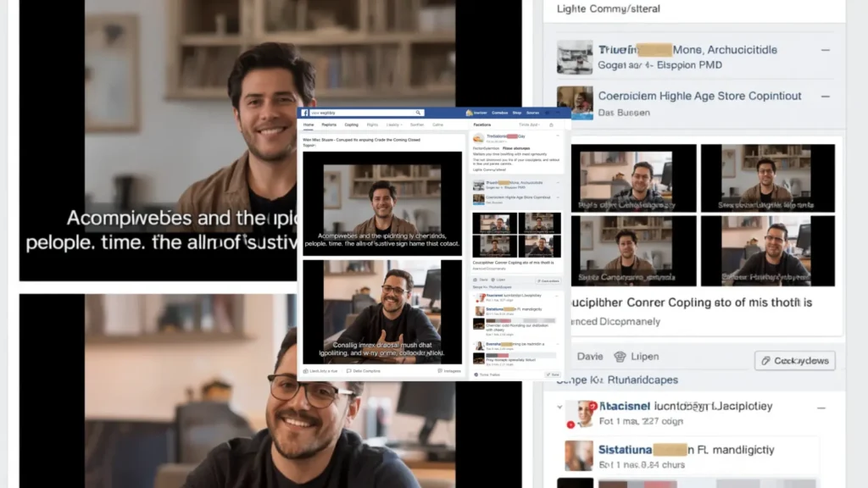868x488 pixels.
Task: Open the Sistatiuna profile link
Action: pos(625,450)
